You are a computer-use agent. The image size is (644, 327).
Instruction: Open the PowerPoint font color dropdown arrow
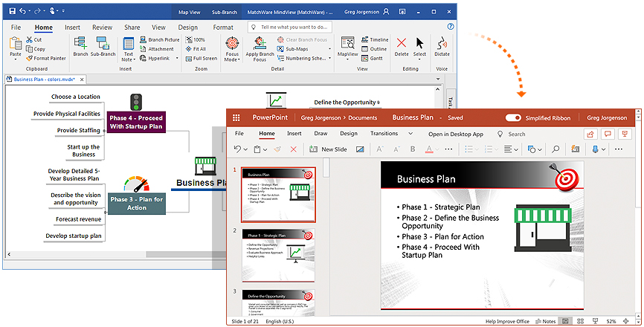tap(437, 150)
